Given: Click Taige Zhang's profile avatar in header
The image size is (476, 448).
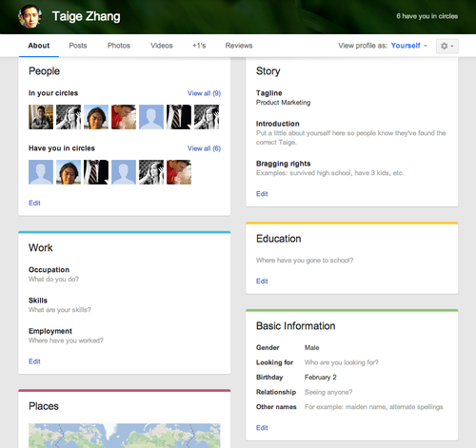Looking at the screenshot, I should click(30, 16).
